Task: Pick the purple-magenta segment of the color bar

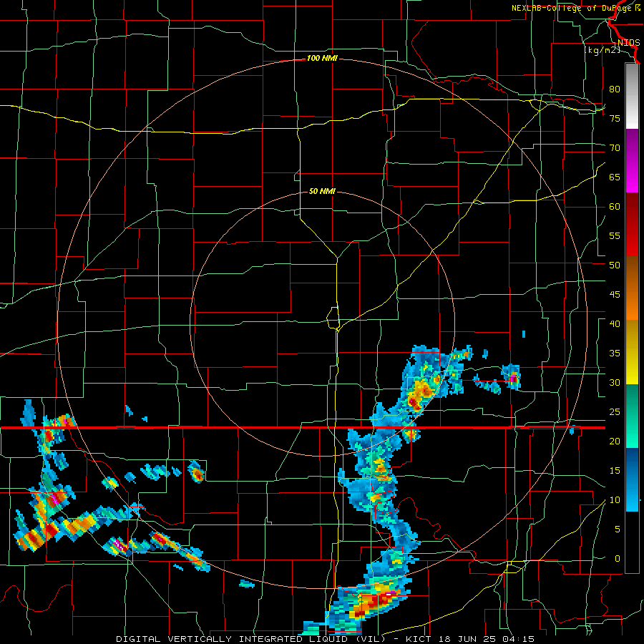Action: pos(632,160)
